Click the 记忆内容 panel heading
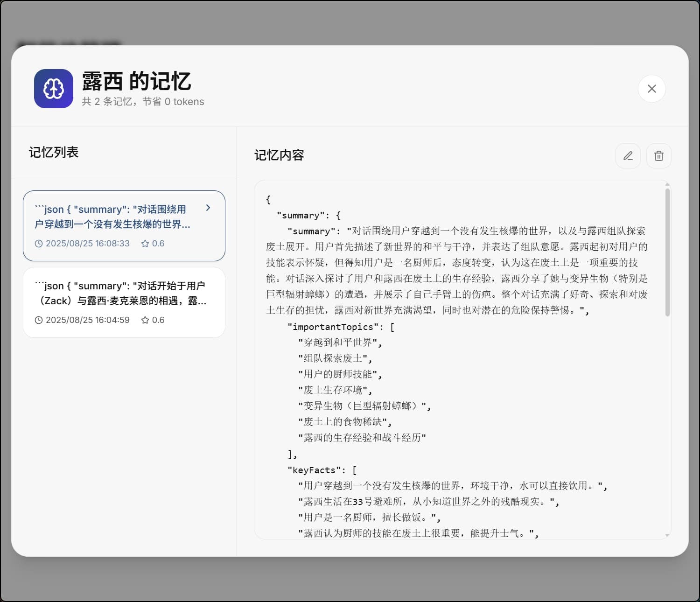 tap(279, 155)
